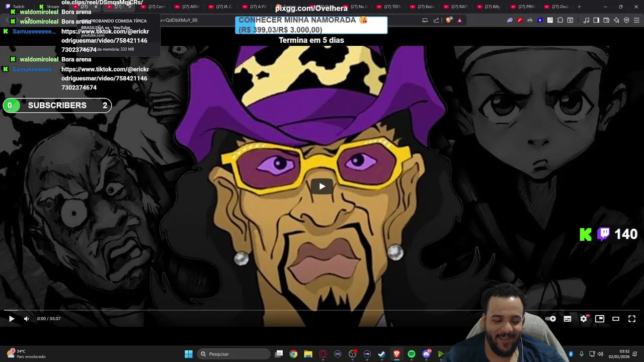Open Discord from taskbar

(x=427, y=354)
